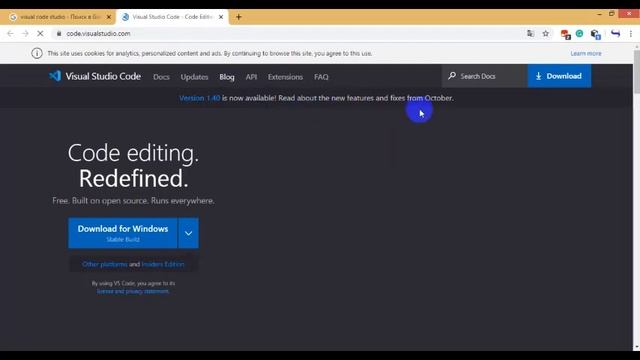
Task: Open the Insiders Edition link
Action: [x=163, y=264]
